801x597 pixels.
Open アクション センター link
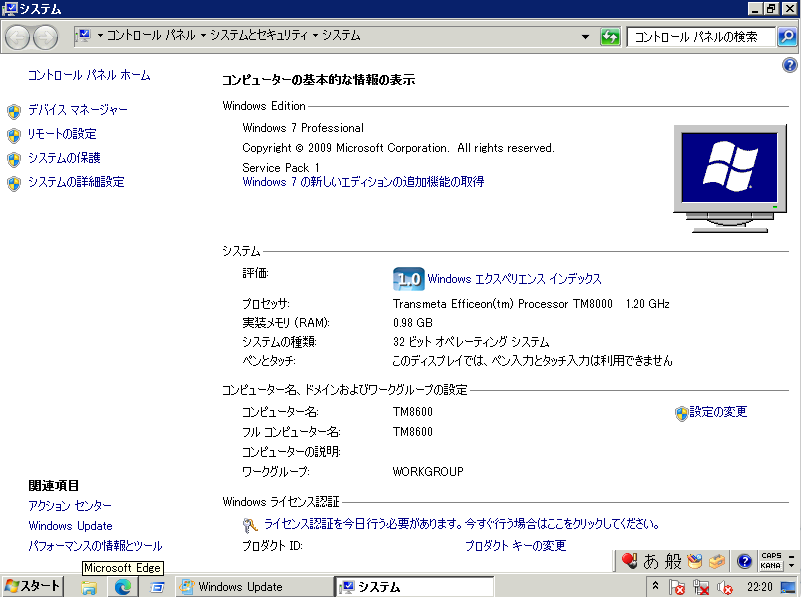[x=70, y=506]
